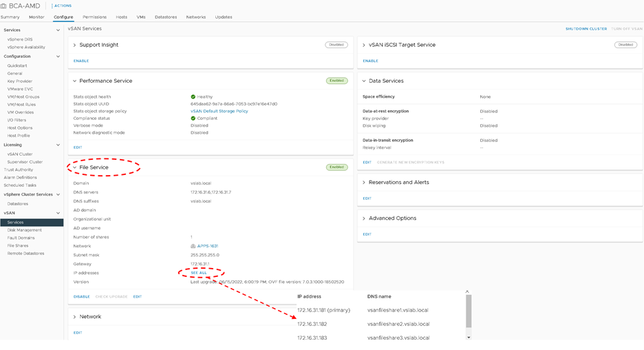The width and height of the screenshot is (644, 350).
Task: Click the scroll down arrow in IP list
Action: (469, 337)
